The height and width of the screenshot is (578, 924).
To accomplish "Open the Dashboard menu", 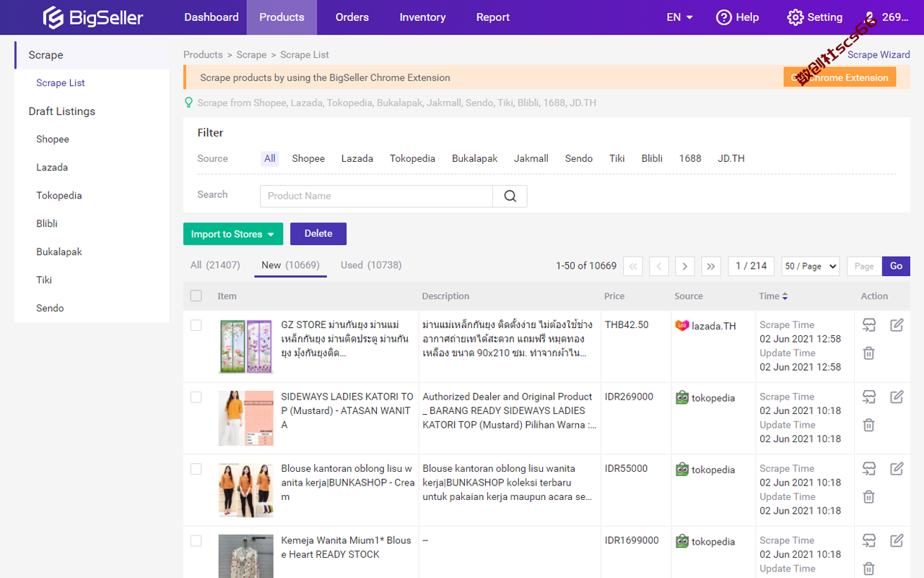I will pyautogui.click(x=212, y=17).
